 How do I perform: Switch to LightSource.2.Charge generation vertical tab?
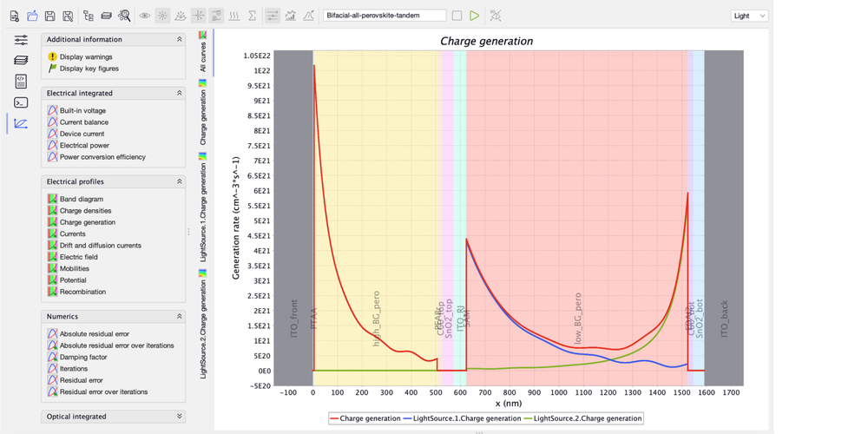(203, 324)
